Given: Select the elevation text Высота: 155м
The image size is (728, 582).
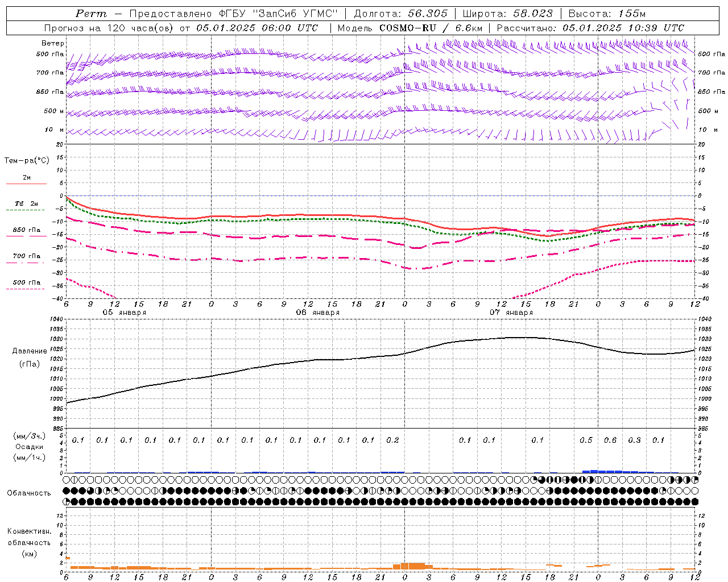Looking at the screenshot, I should pyautogui.click(x=607, y=14).
